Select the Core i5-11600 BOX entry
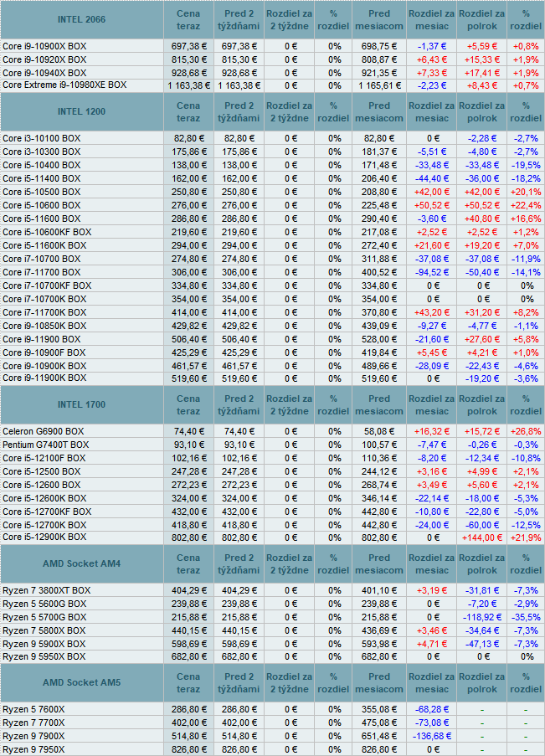This screenshot has height=756, width=545. [42, 219]
